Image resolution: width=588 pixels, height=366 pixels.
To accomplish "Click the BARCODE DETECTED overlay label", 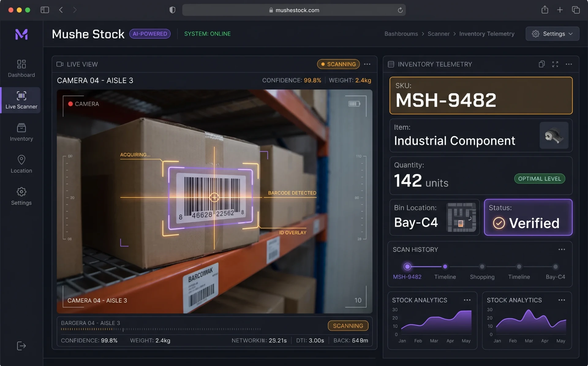I will (x=292, y=193).
